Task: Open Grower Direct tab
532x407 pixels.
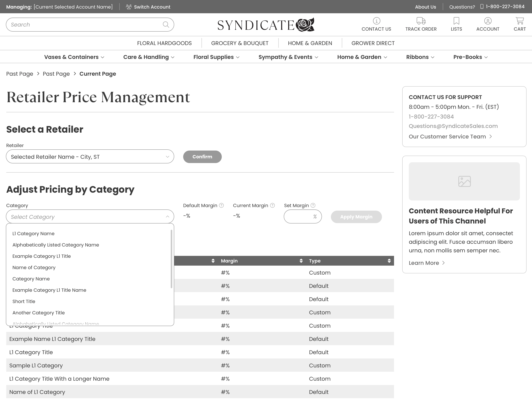Action: [x=373, y=43]
